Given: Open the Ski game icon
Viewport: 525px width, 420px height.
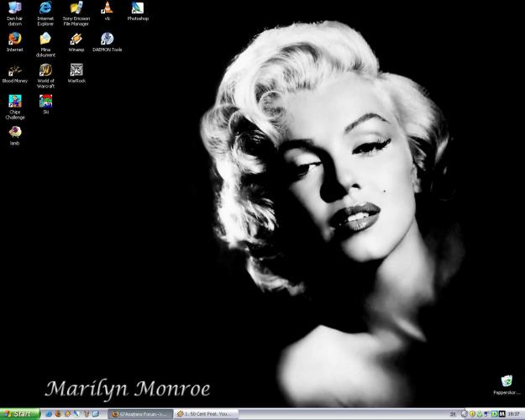Looking at the screenshot, I should [45, 101].
